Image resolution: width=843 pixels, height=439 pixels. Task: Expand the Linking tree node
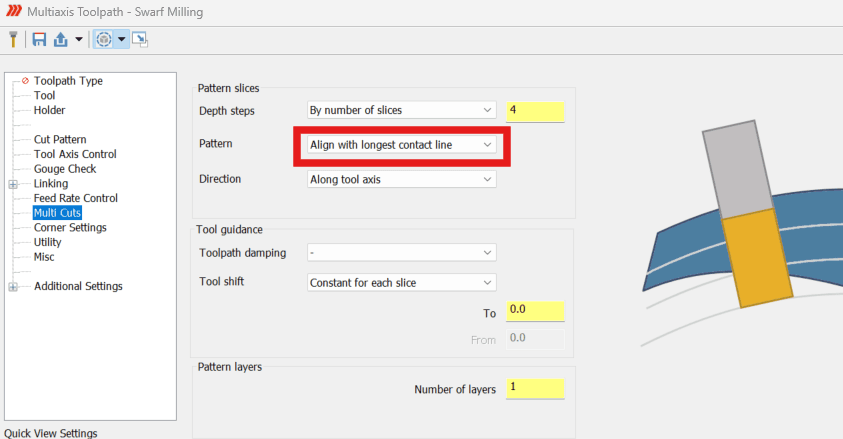[x=13, y=184]
